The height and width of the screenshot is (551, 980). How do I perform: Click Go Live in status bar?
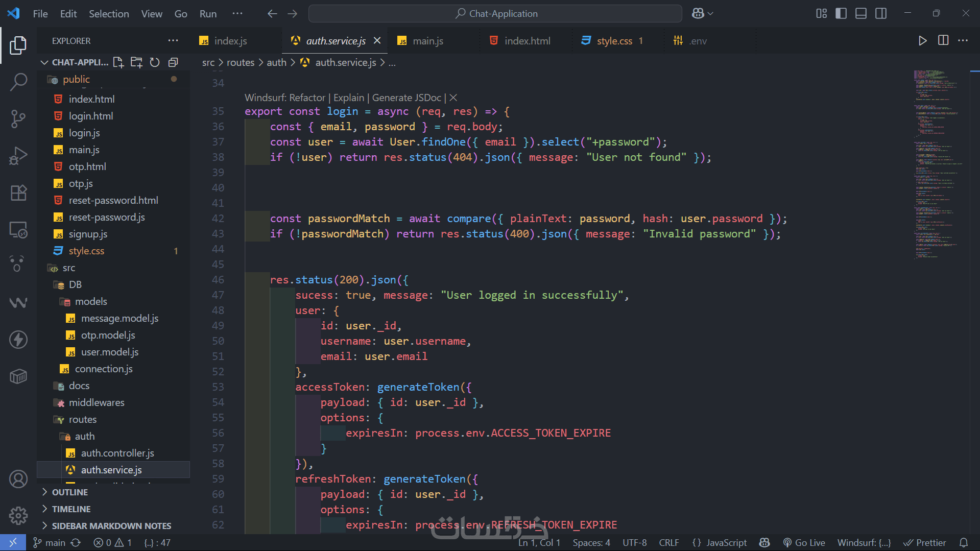(x=804, y=543)
